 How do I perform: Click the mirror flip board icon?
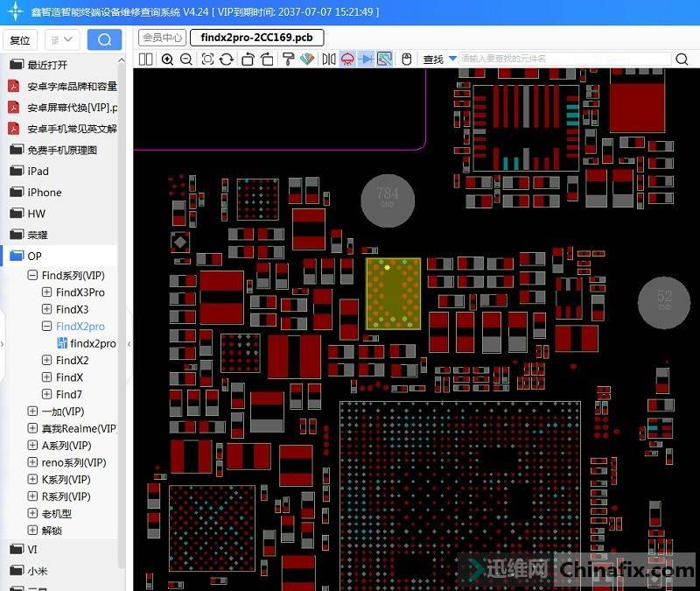click(328, 59)
